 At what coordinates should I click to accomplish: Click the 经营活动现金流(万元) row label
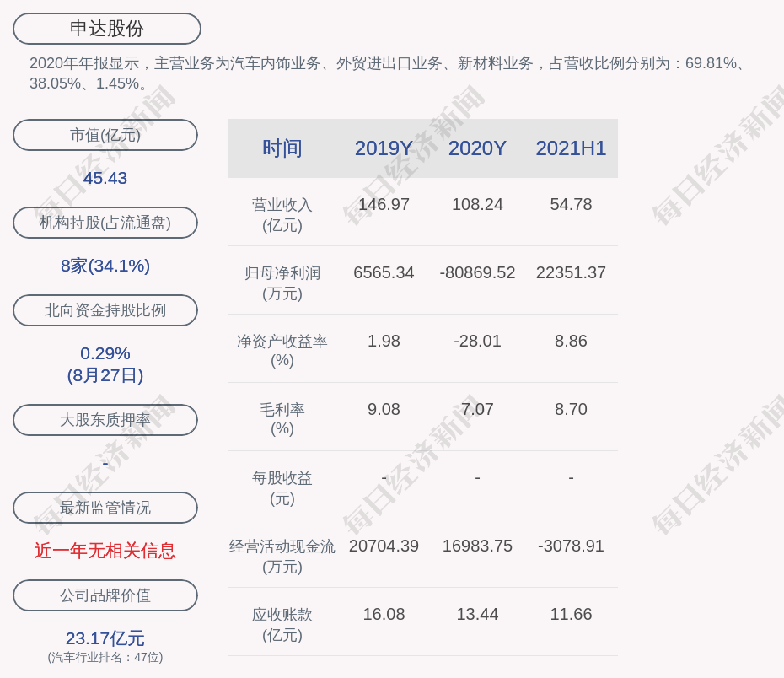pyautogui.click(x=282, y=557)
